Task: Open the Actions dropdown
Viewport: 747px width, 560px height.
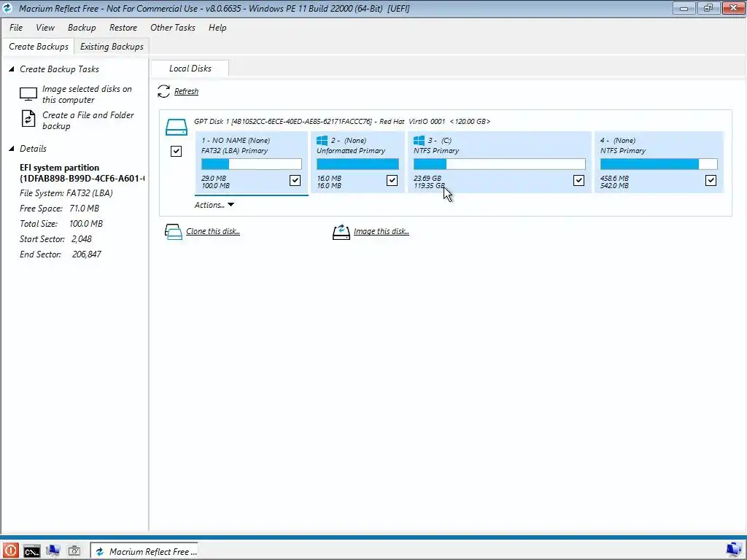Action: [214, 205]
